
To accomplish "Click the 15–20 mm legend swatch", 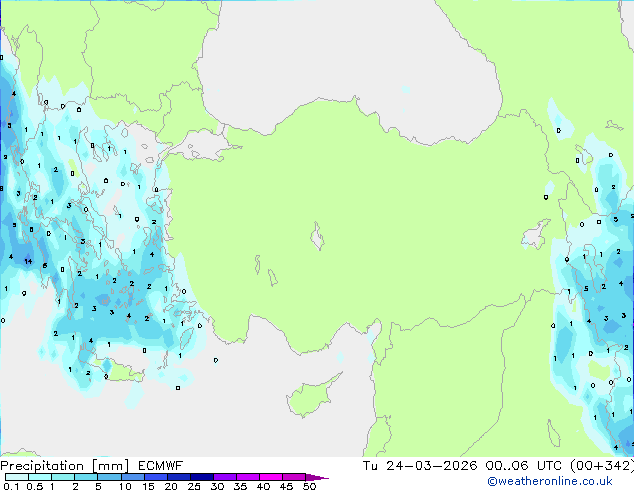I will click(155, 477).
